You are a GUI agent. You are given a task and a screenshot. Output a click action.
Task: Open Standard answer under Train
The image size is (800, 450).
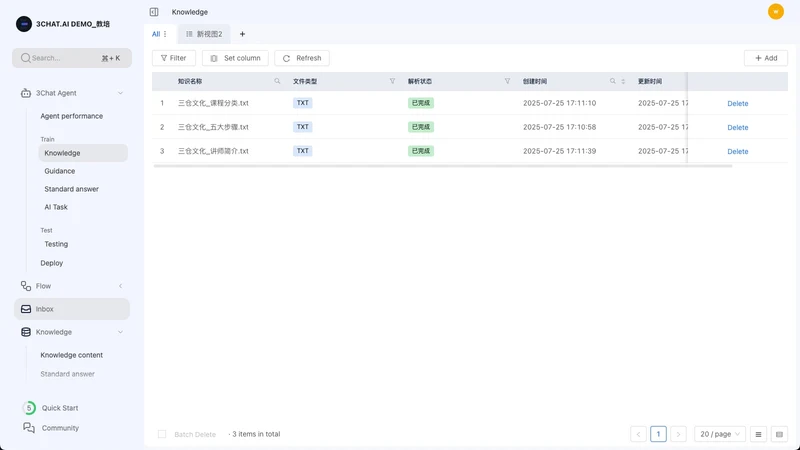click(x=71, y=189)
